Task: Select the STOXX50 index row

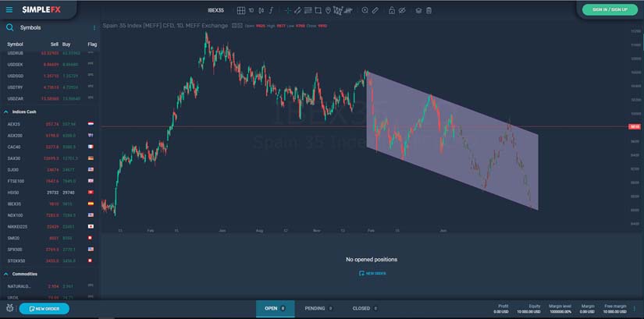Action: pos(49,261)
